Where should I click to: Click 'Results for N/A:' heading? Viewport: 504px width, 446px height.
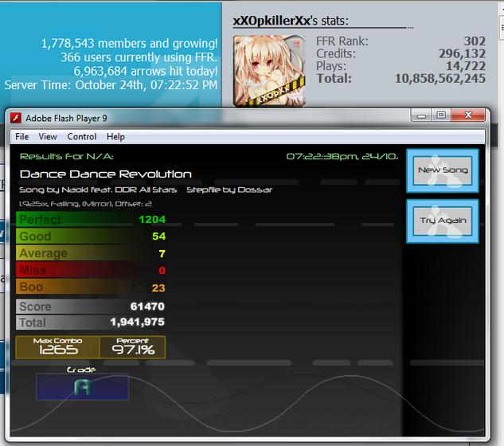[67, 157]
